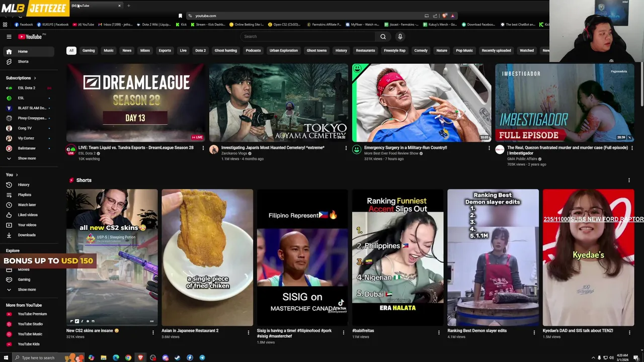This screenshot has width=644, height=362.
Task: Open options for '#babifreitas' short
Action: pyautogui.click(x=439, y=332)
